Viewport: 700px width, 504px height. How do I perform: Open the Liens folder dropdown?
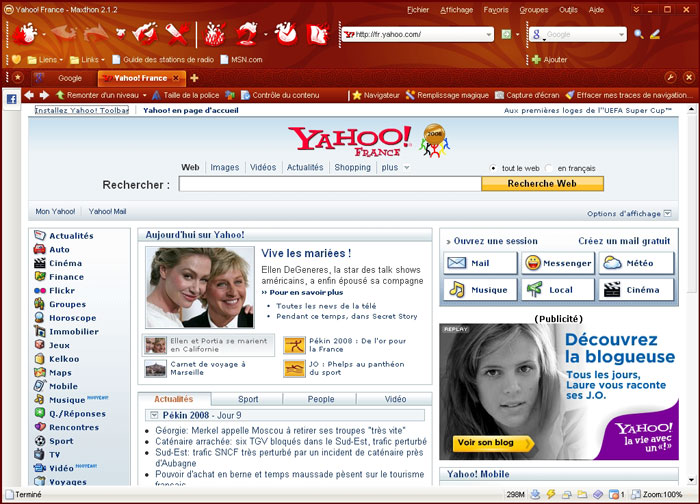(61, 60)
